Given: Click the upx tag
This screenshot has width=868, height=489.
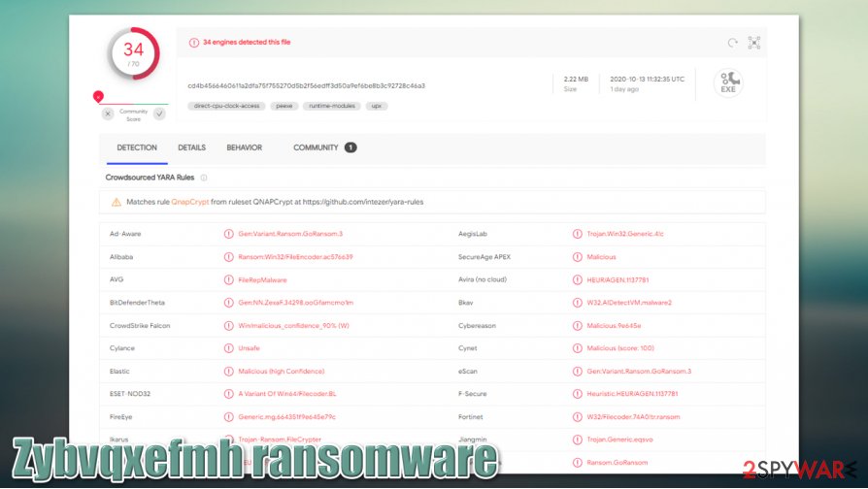Looking at the screenshot, I should click(377, 106).
